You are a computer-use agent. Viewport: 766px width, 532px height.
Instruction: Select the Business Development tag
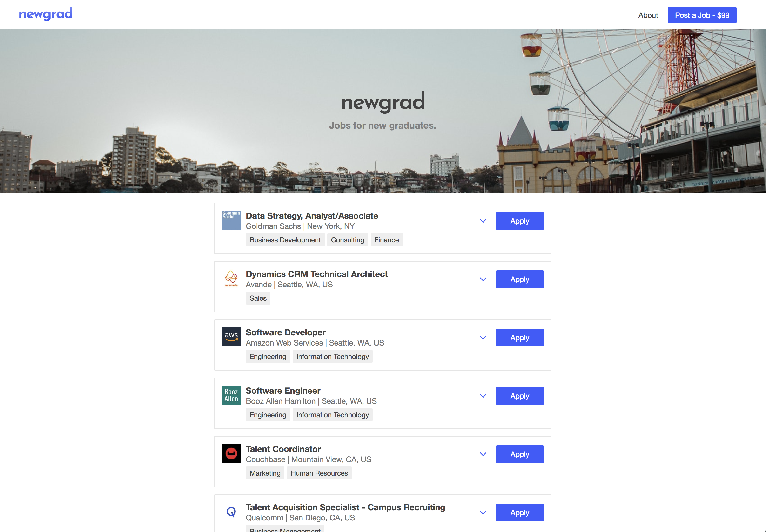[285, 240]
